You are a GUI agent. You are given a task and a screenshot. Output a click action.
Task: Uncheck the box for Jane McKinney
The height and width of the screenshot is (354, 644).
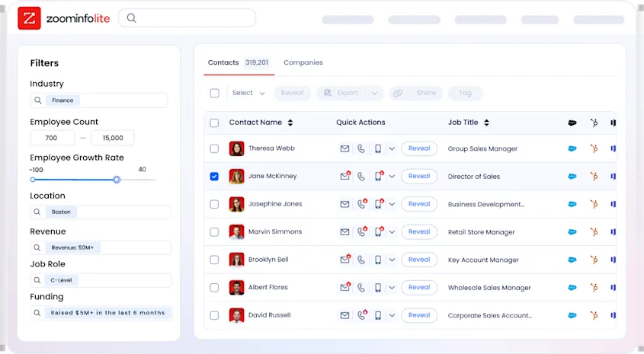point(214,177)
